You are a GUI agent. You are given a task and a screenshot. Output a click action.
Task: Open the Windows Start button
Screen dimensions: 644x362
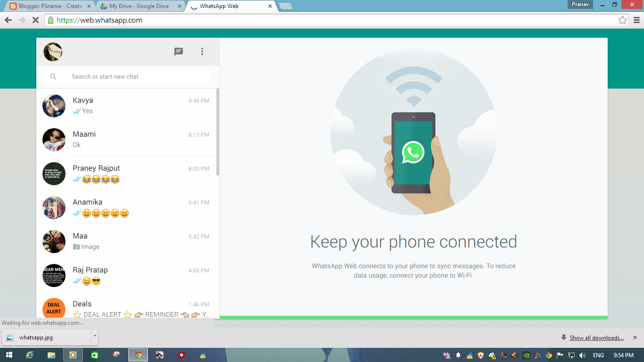[x=9, y=355]
